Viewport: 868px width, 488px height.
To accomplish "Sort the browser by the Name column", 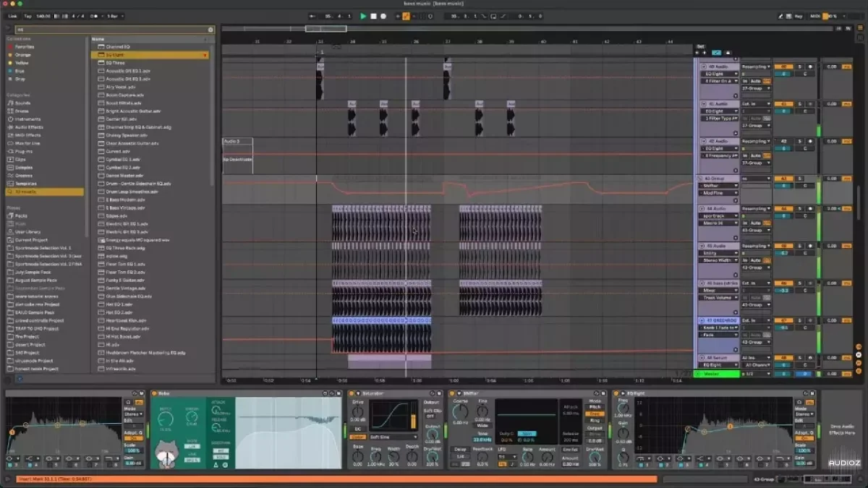I will coord(152,39).
